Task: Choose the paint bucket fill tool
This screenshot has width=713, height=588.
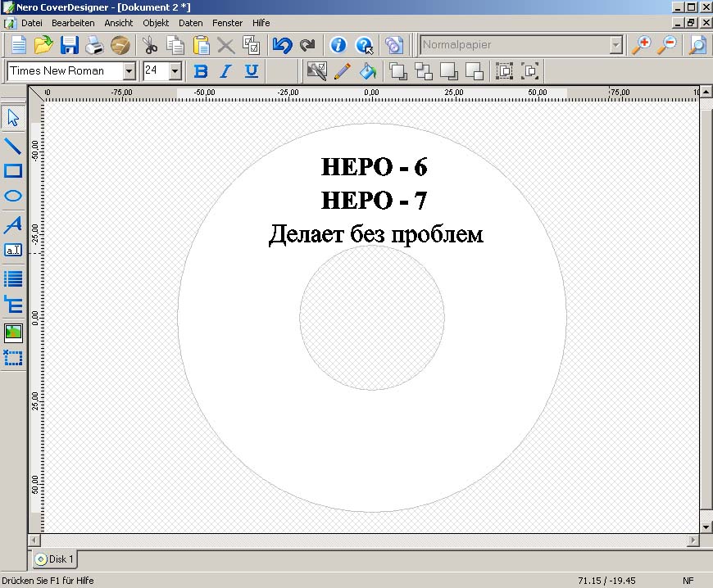Action: tap(367, 71)
